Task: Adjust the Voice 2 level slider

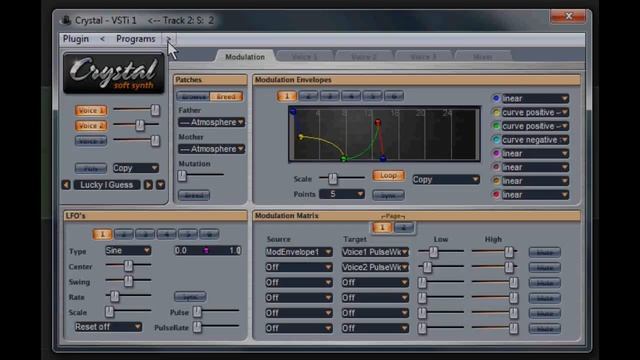Action: pos(140,125)
